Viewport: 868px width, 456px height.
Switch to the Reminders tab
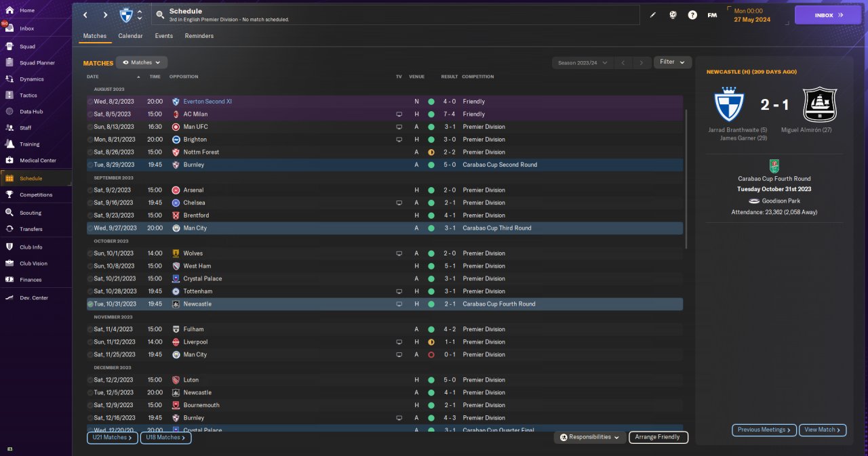point(199,36)
